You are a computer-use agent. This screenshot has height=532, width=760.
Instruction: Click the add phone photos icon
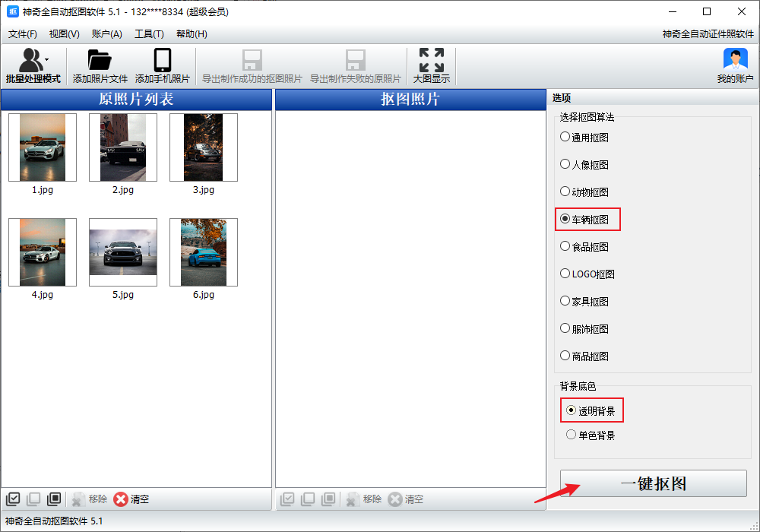click(162, 61)
